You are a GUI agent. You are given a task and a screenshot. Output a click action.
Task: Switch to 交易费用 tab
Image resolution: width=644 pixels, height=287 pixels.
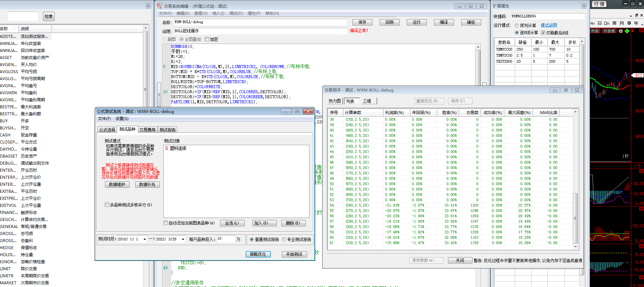(x=147, y=130)
